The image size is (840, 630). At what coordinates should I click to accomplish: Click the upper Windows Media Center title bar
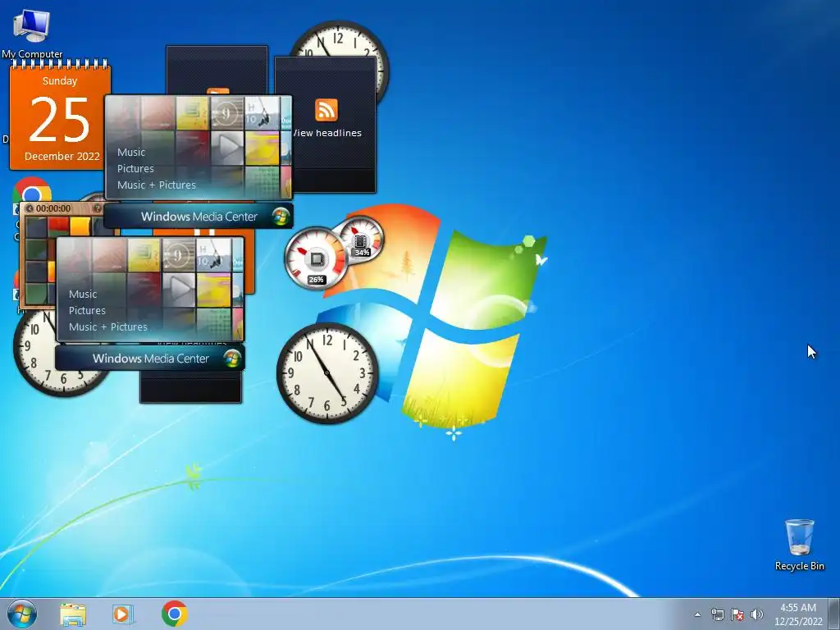199,217
